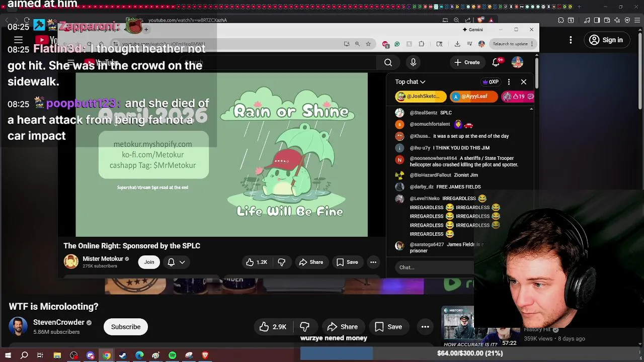Viewport: 644px width, 362px height.
Task: Click StevenCrowder channel avatar
Action: click(18, 327)
